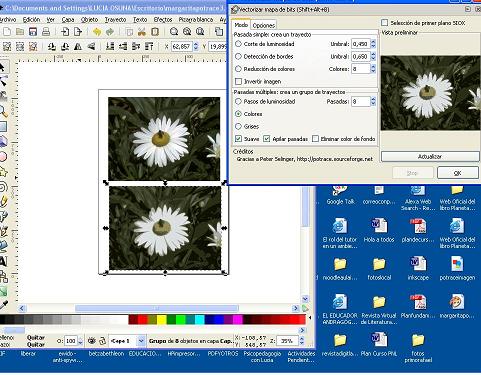Click the OK button in trace dialog
Screen dimensions: 481x375
point(458,173)
